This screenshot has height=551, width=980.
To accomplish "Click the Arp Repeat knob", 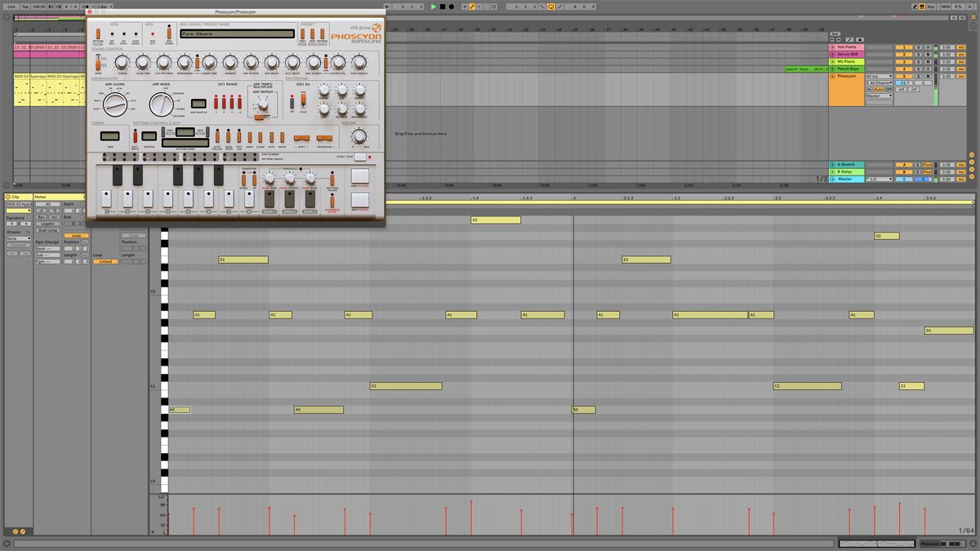I will [x=263, y=105].
